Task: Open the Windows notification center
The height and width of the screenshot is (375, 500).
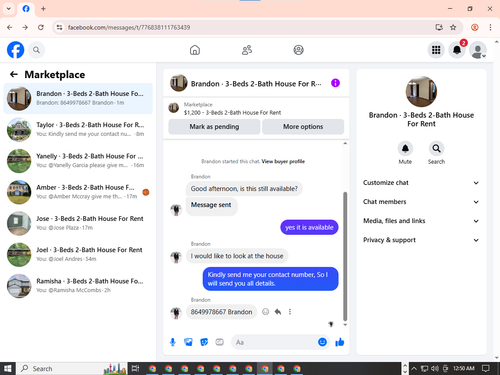Action: pos(486,368)
